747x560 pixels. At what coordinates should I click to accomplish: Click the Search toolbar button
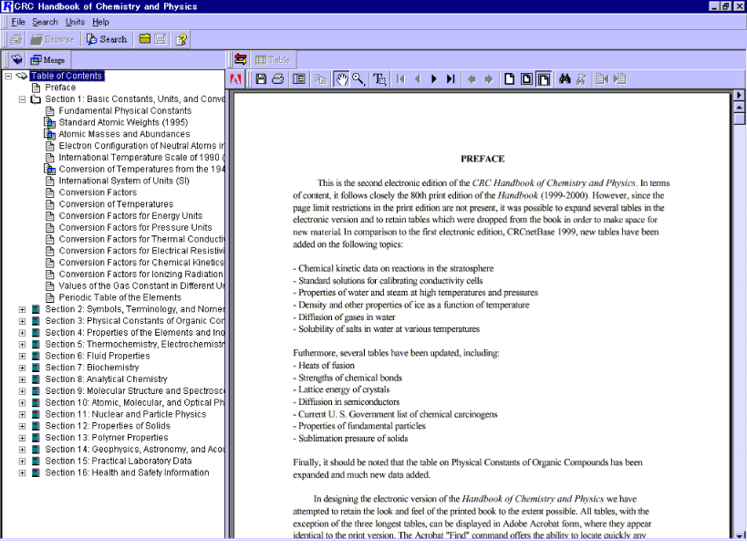[107, 39]
